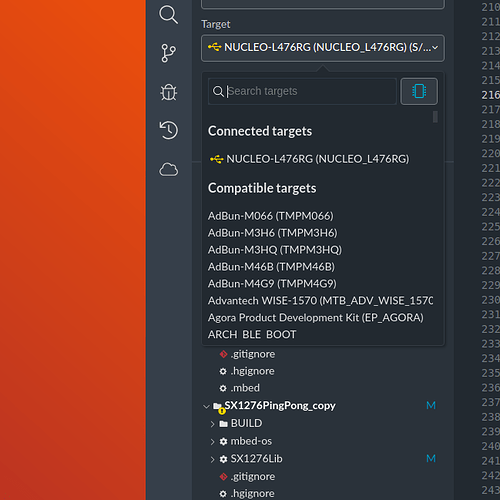Click the red git icon of lower .gitignore
The image size is (500, 500).
tap(223, 477)
